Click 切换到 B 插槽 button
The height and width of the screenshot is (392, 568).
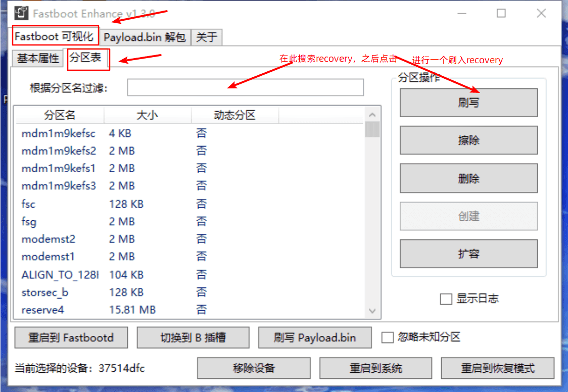click(193, 338)
